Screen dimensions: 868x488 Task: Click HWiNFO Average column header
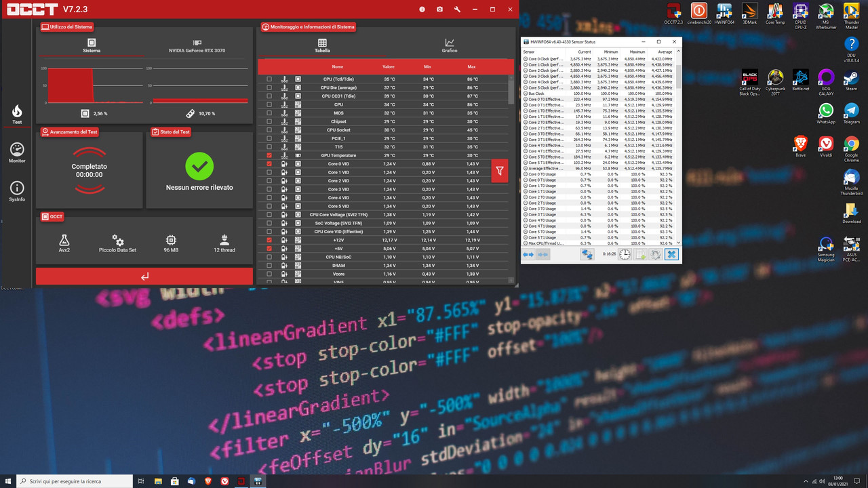click(665, 52)
